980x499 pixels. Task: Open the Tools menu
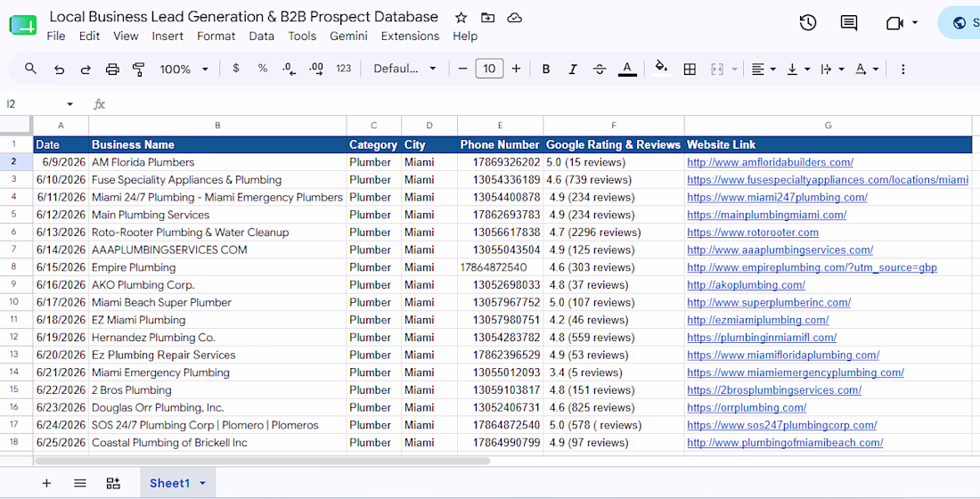(302, 37)
